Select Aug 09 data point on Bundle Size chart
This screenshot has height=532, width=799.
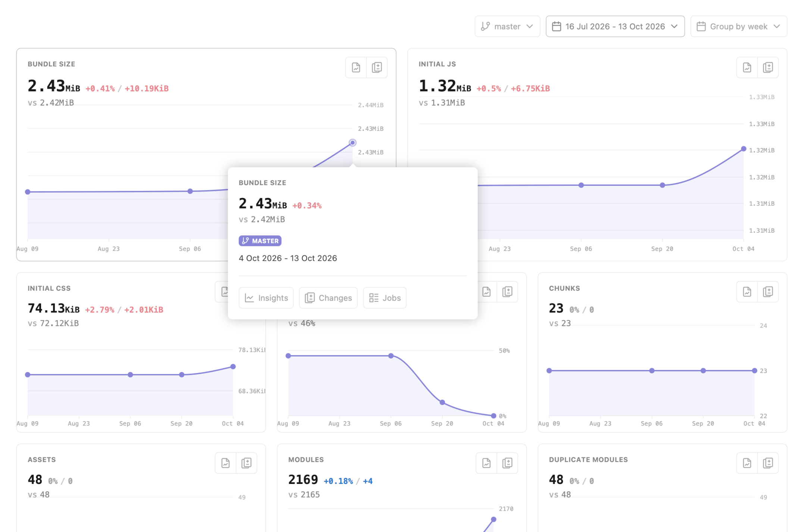[28, 192]
